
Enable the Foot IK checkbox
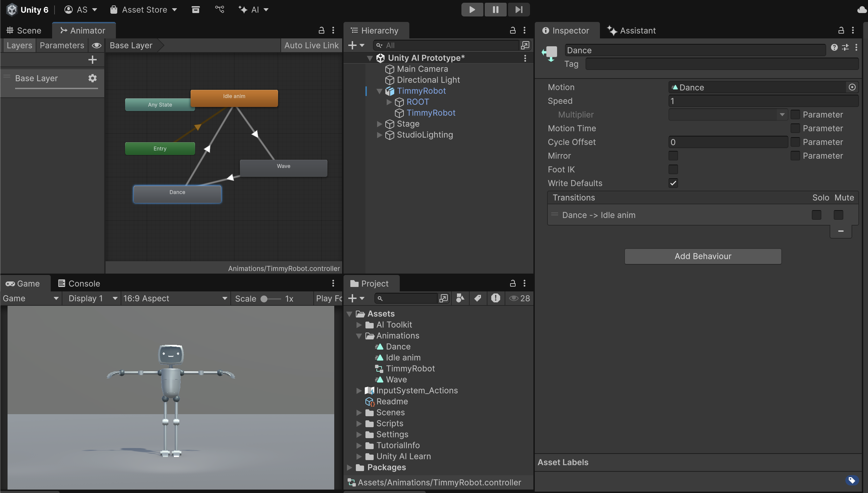[673, 169]
